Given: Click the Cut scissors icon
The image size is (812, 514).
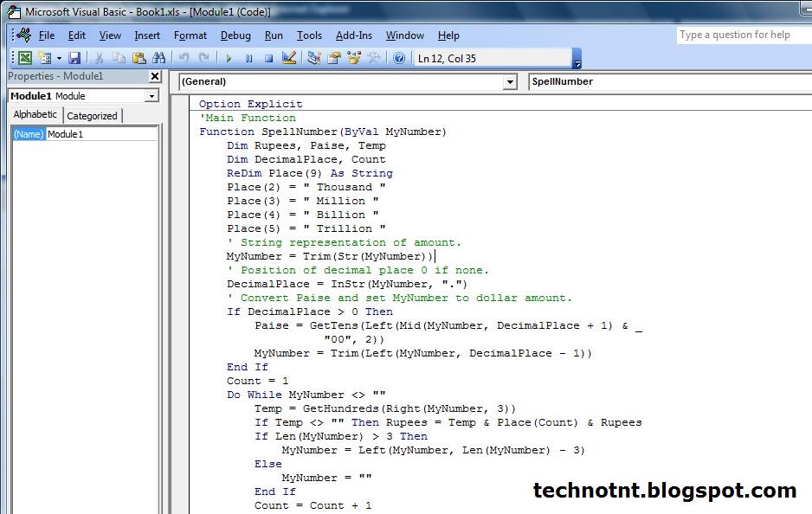Looking at the screenshot, I should coord(99,58).
